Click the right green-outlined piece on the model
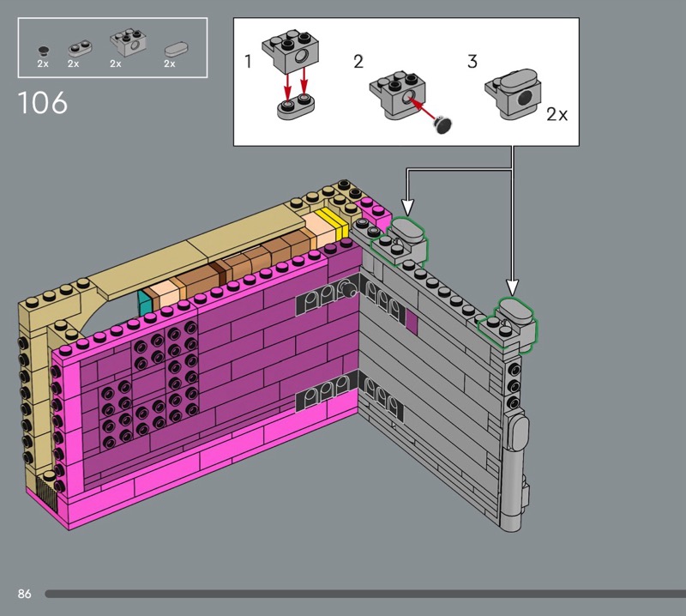This screenshot has height=616, width=686. 512,322
